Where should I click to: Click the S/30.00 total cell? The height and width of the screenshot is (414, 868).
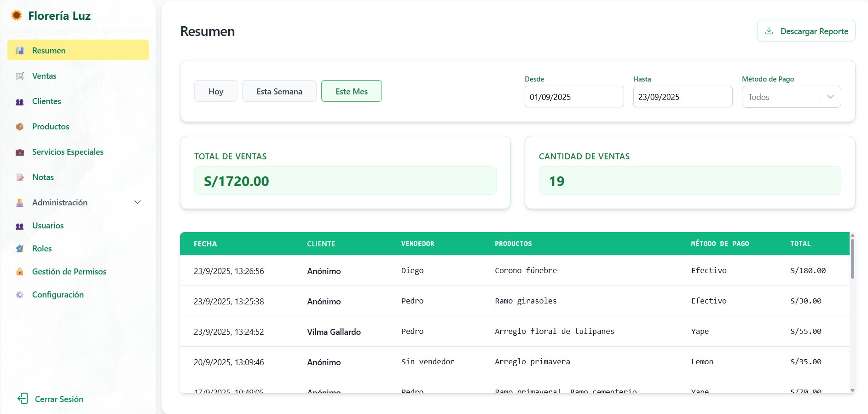tap(806, 301)
